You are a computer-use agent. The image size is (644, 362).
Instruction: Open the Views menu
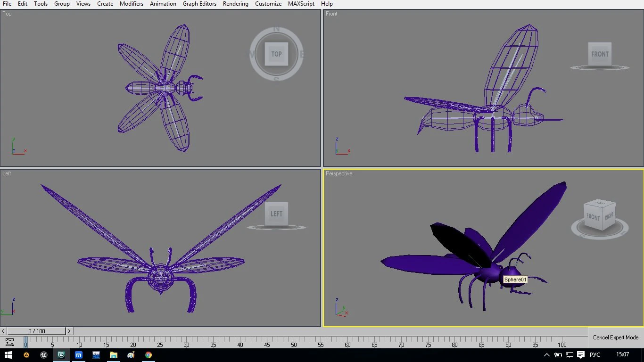(83, 4)
